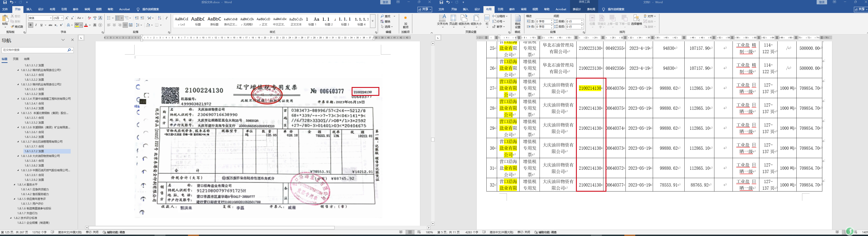Viewport: 868px width, 236px height.
Task: Open 选择窗格 selection pane in 文档1
Action: pos(636,20)
